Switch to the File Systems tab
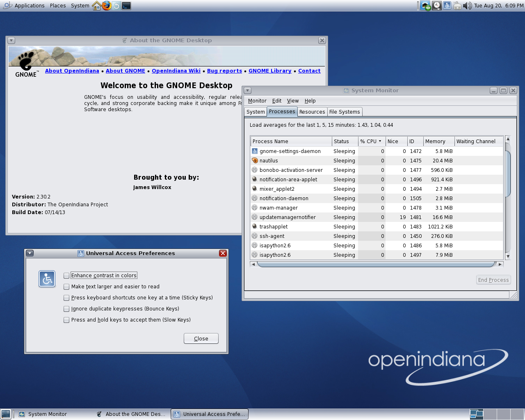The image size is (525, 420). (x=345, y=112)
